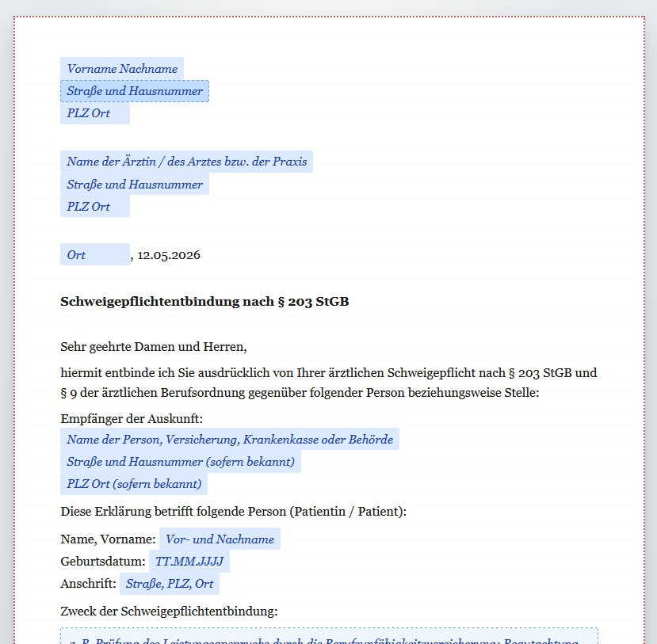Screen dimensions: 657x644
Task: Click the 'Straße, PLZ, Ort' address field
Action: click(x=170, y=584)
